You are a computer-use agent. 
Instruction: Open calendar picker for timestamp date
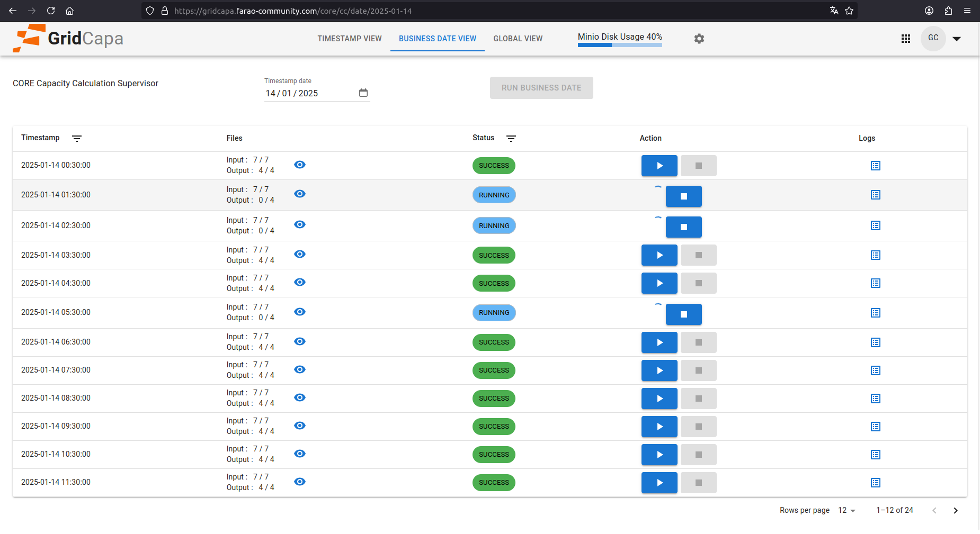coord(363,93)
